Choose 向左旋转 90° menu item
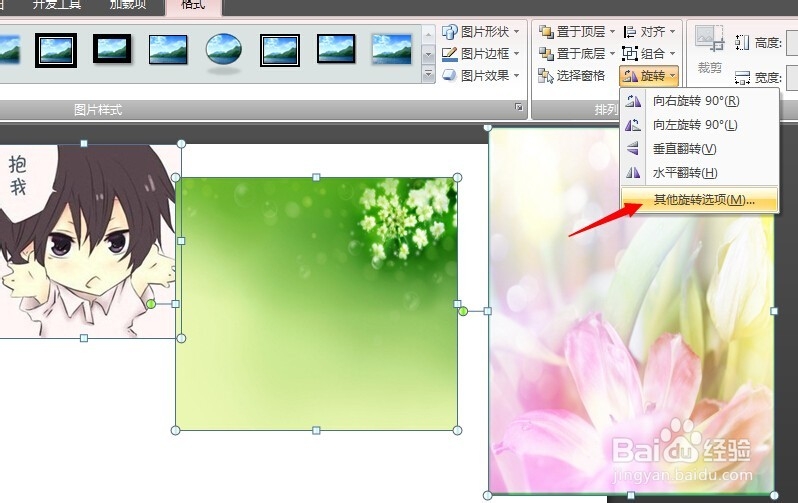Screen dimensions: 798x503 [699, 125]
